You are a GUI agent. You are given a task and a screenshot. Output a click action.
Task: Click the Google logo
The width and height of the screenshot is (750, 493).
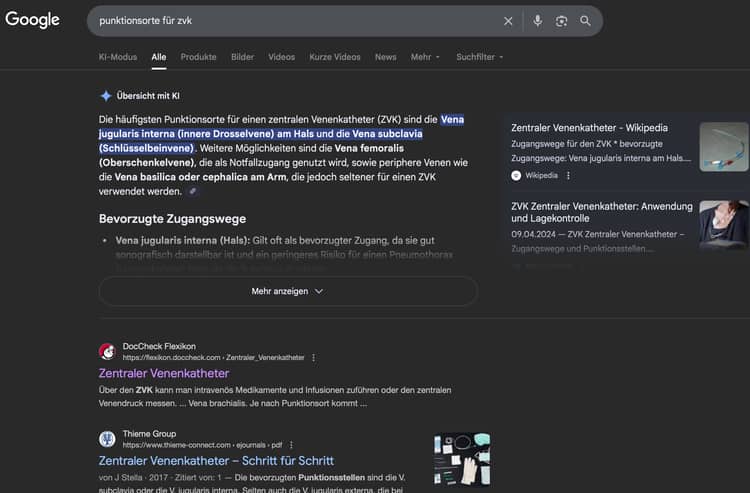pos(33,20)
